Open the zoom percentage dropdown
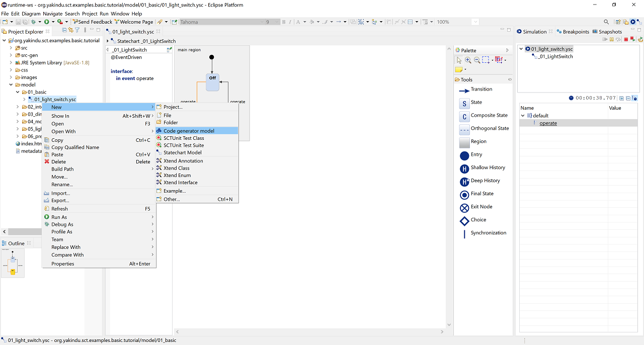The height and width of the screenshot is (345, 644). point(475,22)
